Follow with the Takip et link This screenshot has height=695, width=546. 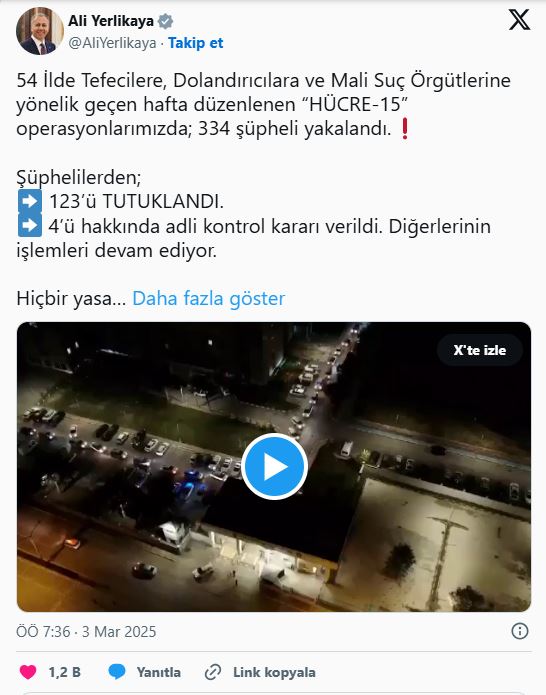pyautogui.click(x=195, y=43)
